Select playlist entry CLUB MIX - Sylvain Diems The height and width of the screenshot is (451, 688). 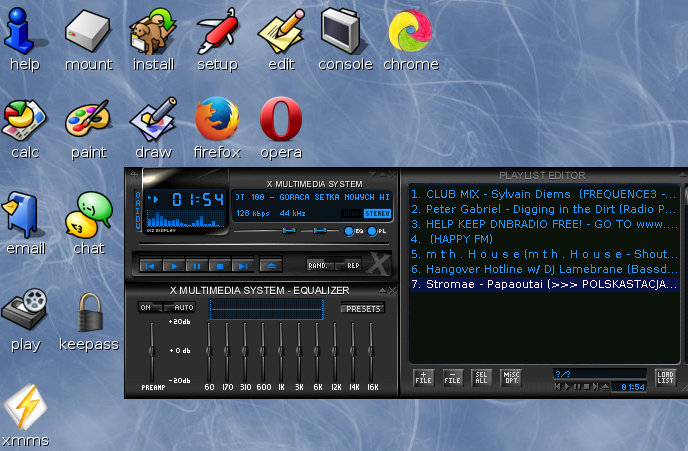[545, 194]
